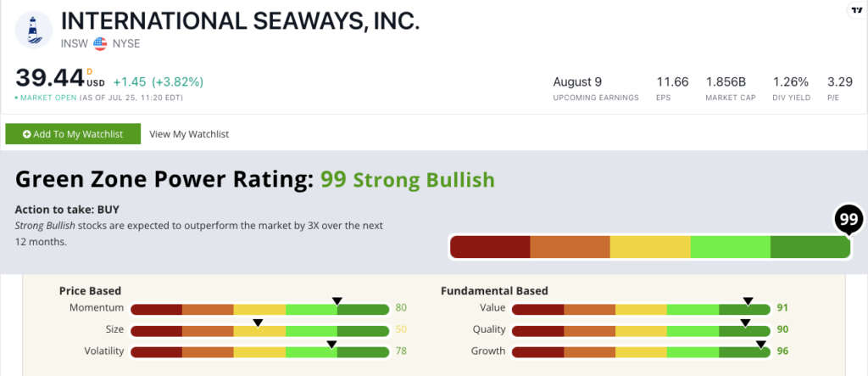Click the 1.856B market cap figure
The height and width of the screenshot is (376, 868).
[x=726, y=82]
